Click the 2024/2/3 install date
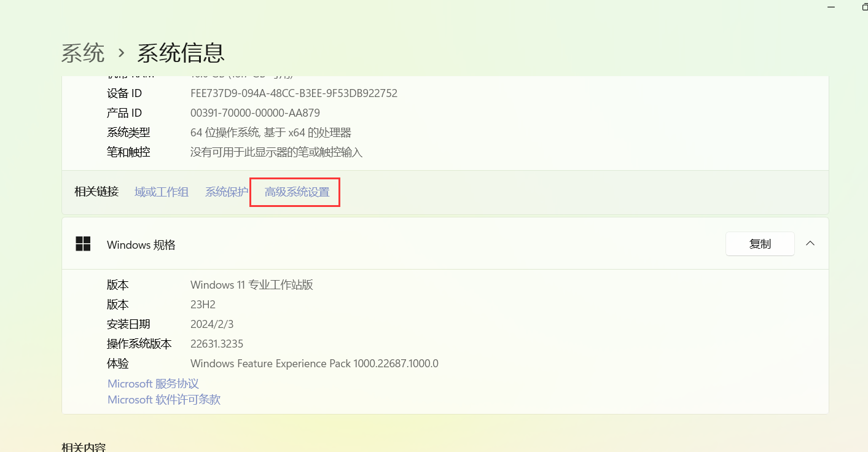The image size is (868, 452). pos(212,324)
